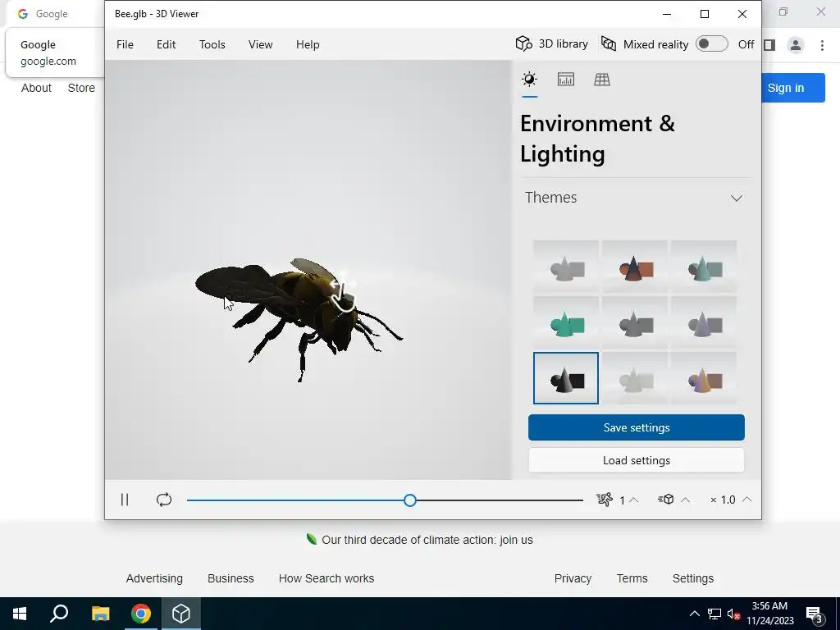
Task: Open the Stats & Shading tab icon
Action: click(566, 80)
